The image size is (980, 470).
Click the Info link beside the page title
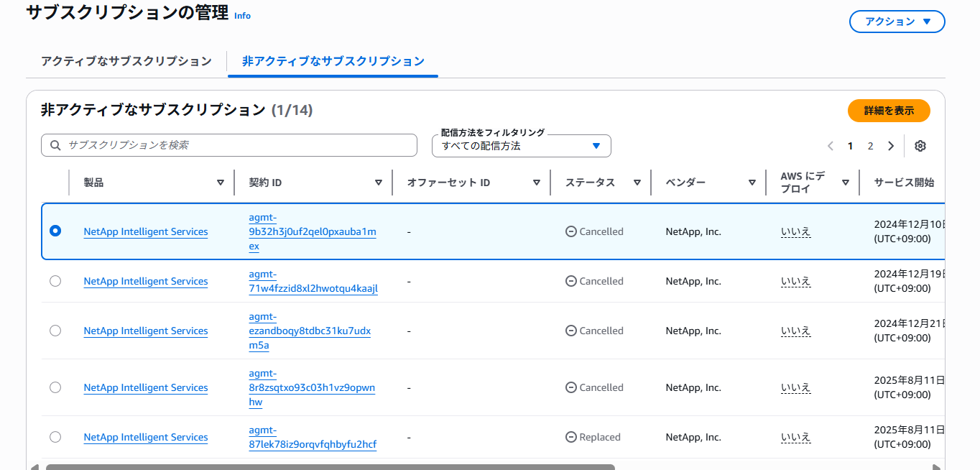tap(242, 16)
